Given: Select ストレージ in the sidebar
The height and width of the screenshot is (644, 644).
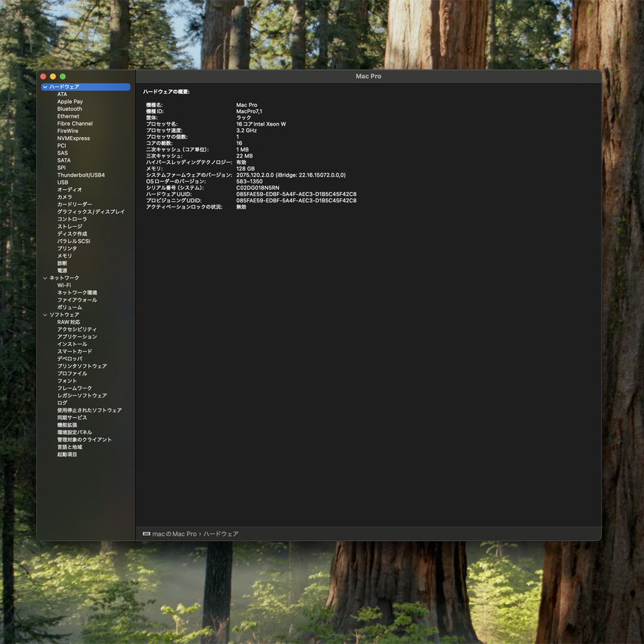Looking at the screenshot, I should tap(70, 227).
